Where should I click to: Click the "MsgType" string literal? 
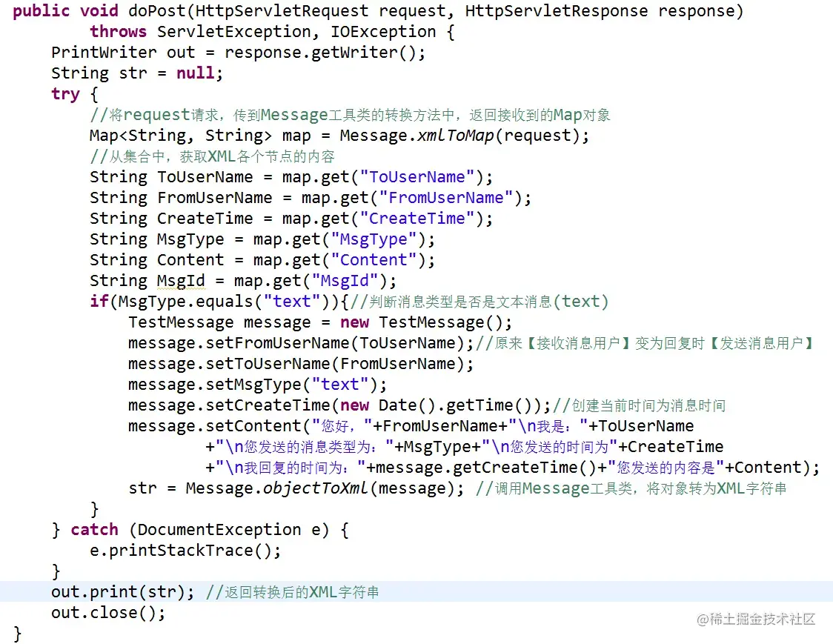click(x=374, y=239)
